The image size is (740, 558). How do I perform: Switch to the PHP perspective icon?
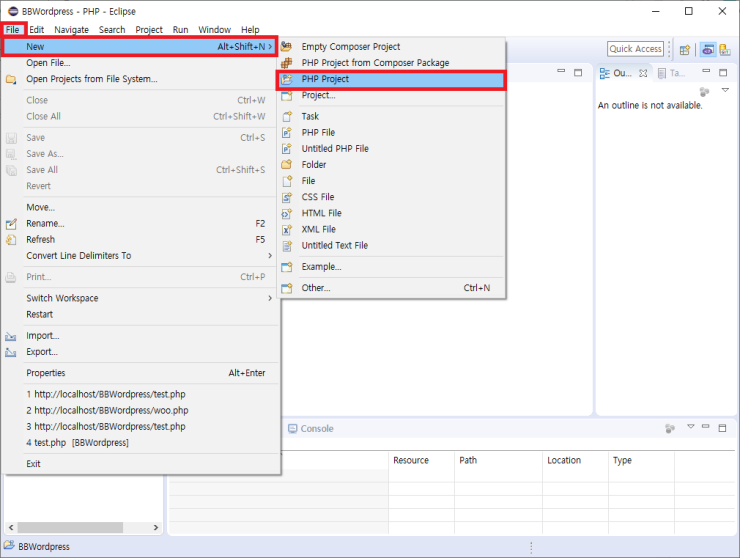click(707, 49)
